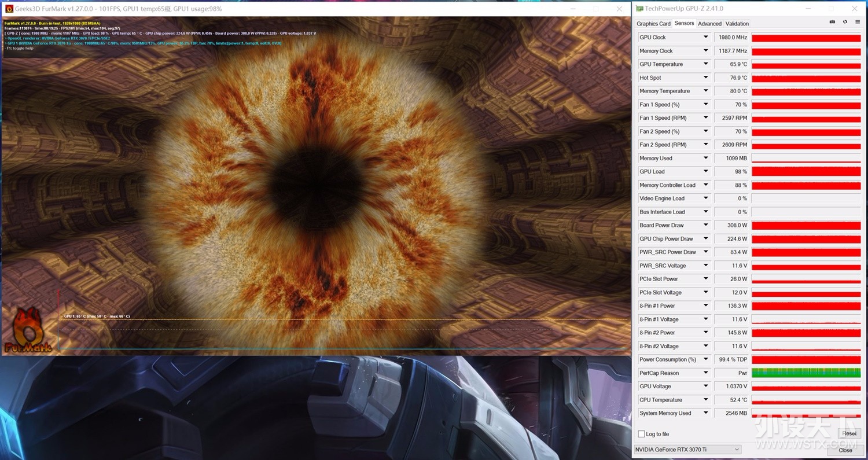The width and height of the screenshot is (868, 460).
Task: Switch to the Graphics Card tab
Action: [653, 24]
